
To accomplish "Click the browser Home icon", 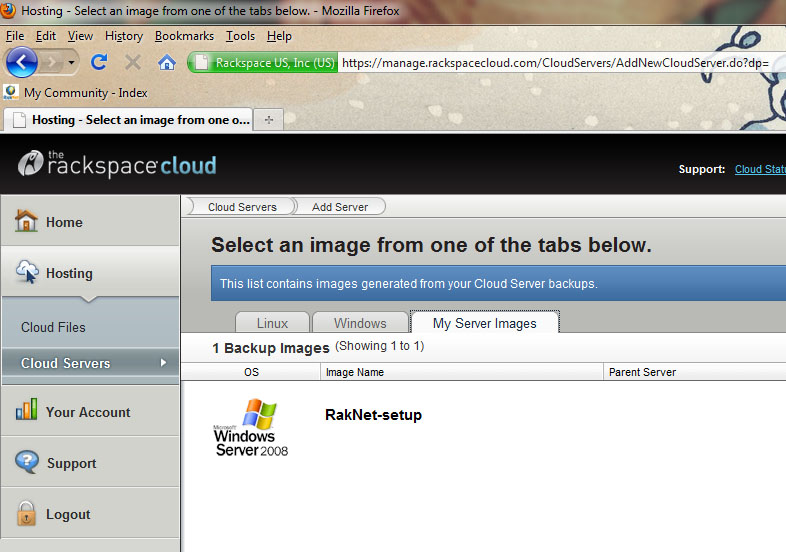I will click(167, 62).
